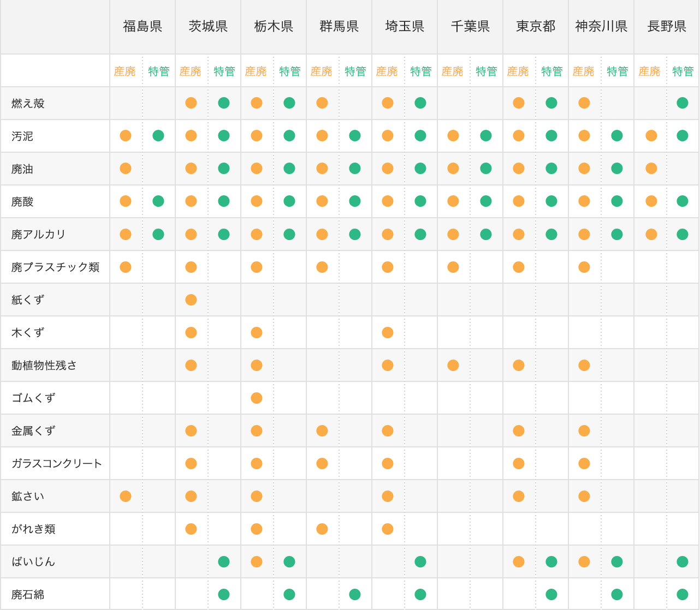Click the 神奈川県 column header
Screen dimensions: 700x610
point(601,26)
